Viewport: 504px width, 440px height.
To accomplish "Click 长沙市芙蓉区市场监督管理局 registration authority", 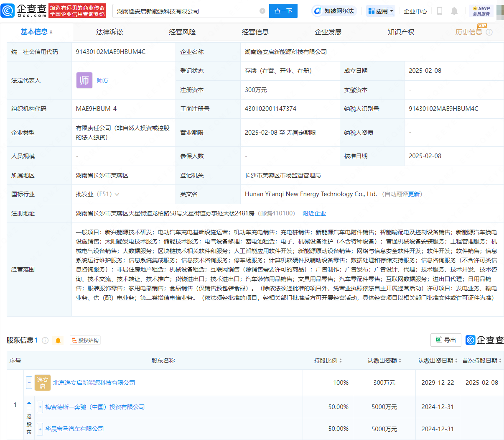I will 283,175.
